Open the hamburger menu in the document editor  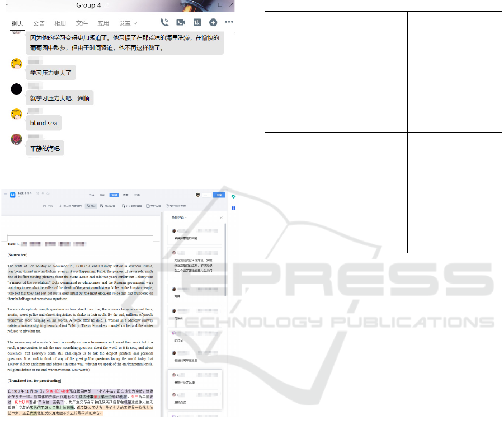[x=6, y=195]
